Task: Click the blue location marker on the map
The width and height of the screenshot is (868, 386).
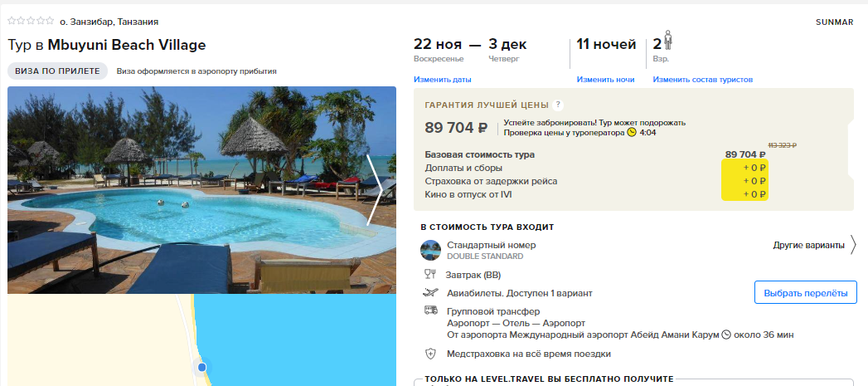Action: 202,367
